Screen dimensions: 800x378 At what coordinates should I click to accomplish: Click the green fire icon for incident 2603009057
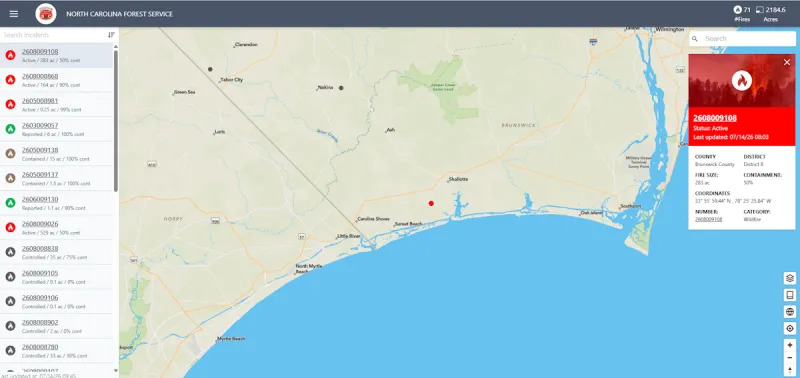pyautogui.click(x=10, y=129)
